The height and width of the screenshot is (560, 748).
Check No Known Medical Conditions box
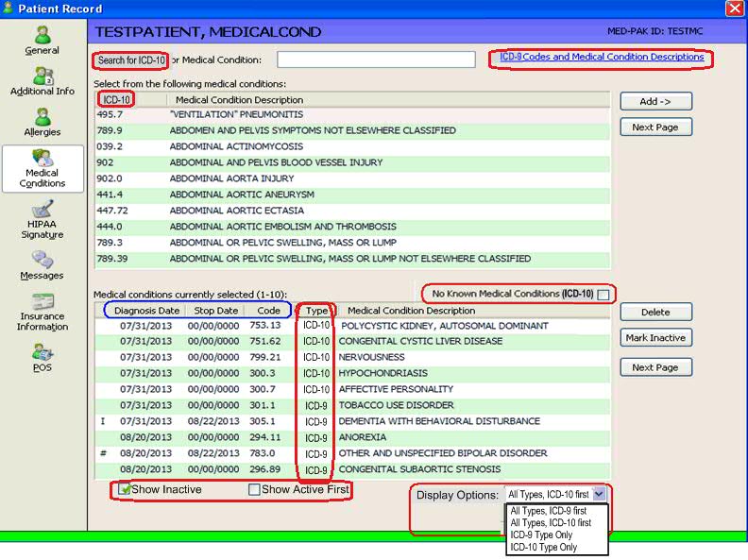pos(603,295)
